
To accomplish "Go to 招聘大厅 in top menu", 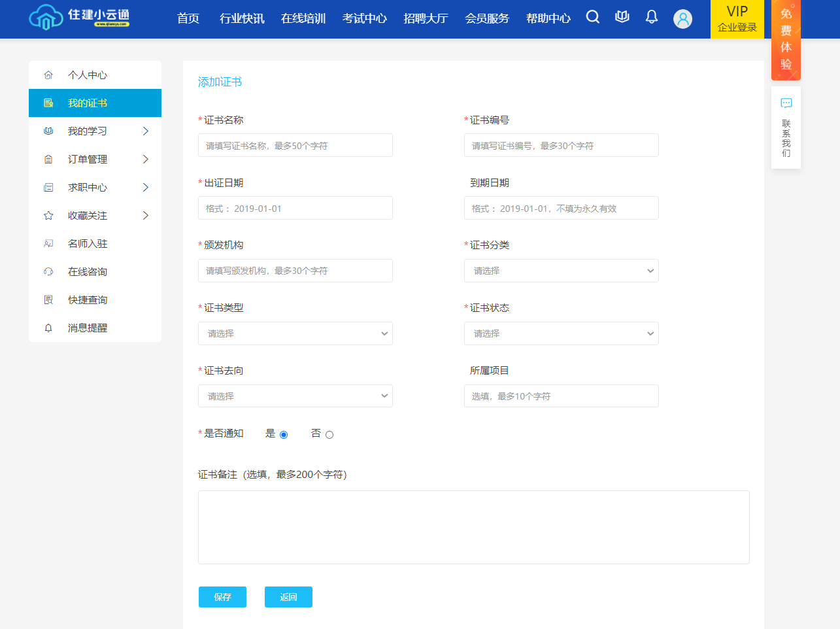I will pyautogui.click(x=426, y=18).
